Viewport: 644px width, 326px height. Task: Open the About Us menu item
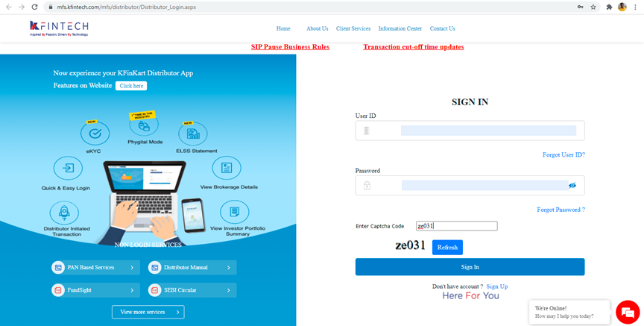coord(317,29)
